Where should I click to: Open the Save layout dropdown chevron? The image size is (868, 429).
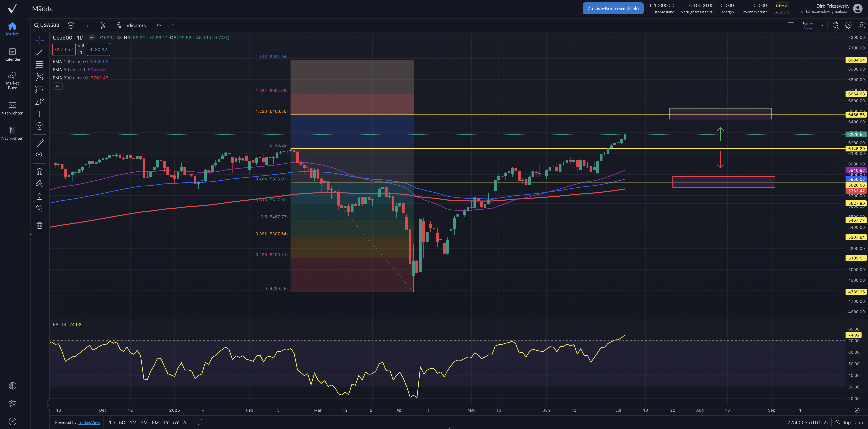tap(823, 25)
